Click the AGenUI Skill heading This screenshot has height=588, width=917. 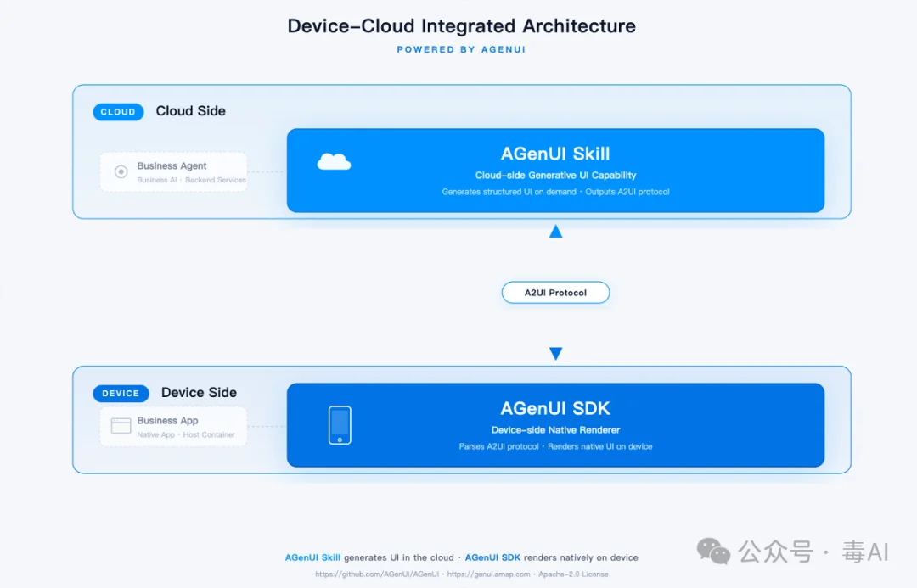point(555,154)
